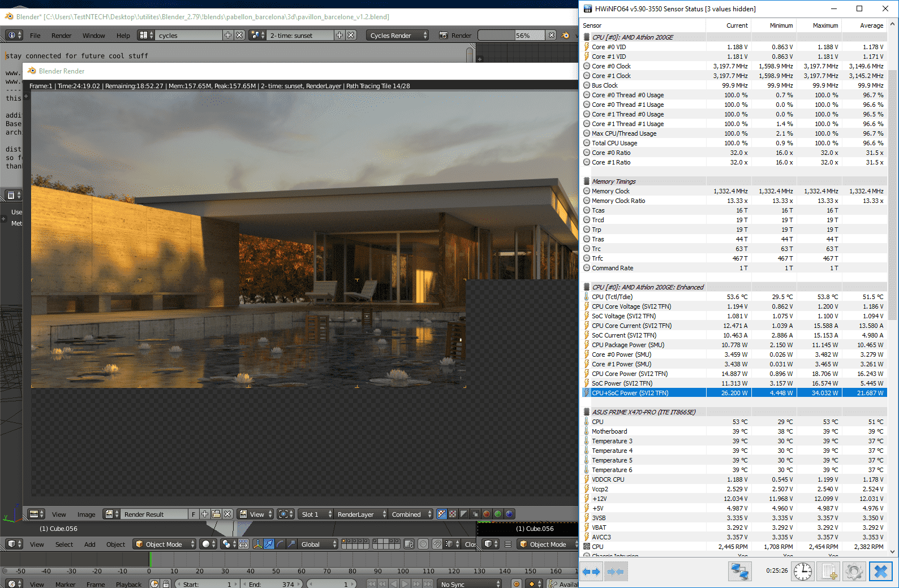Viewport: 899px width, 588px height.
Task: Toggle fake user F for Render Result
Action: pos(193,514)
